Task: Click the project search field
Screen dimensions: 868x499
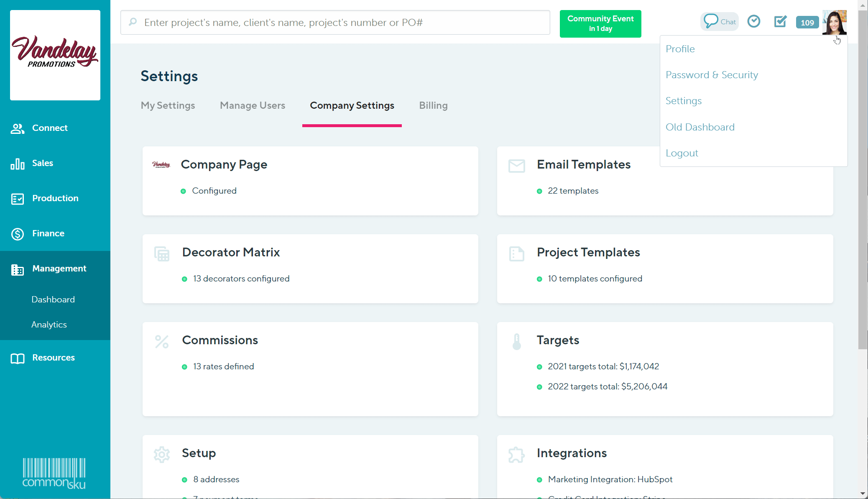Action: (x=334, y=22)
